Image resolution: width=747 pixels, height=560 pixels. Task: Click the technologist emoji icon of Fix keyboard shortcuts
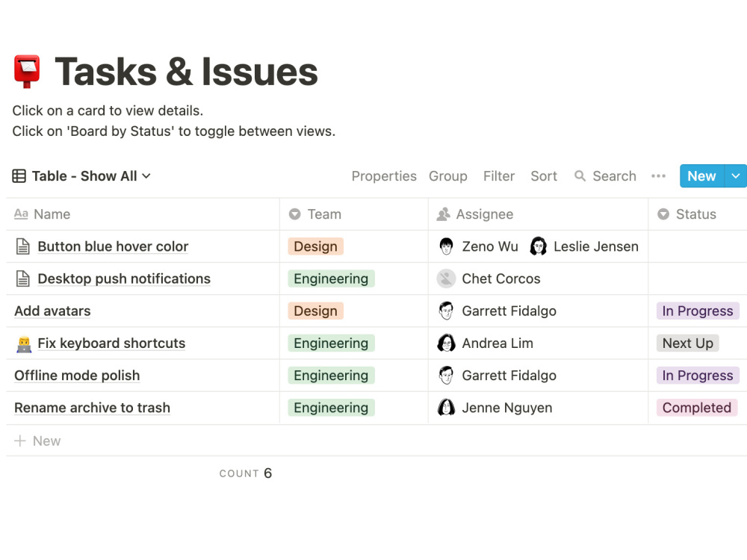24,343
